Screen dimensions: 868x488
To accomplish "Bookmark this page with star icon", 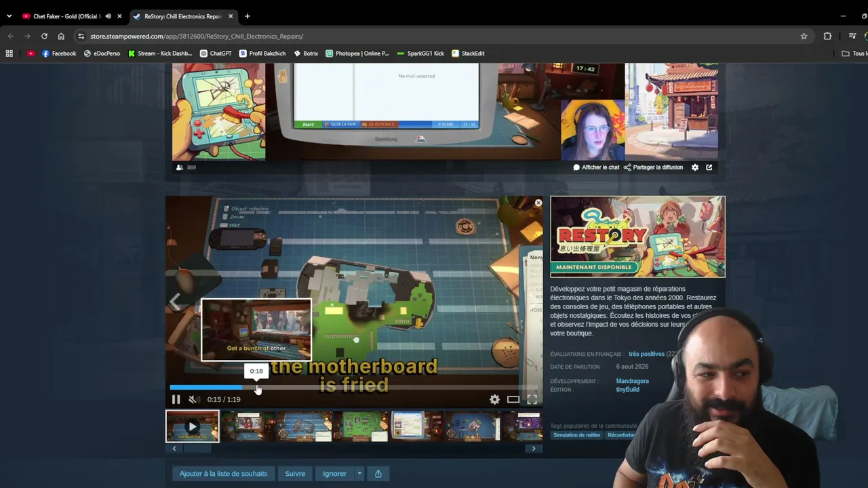I will coord(804,36).
